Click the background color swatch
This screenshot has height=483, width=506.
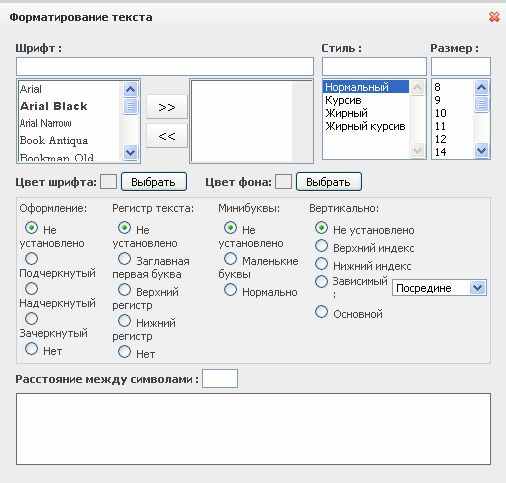283,182
